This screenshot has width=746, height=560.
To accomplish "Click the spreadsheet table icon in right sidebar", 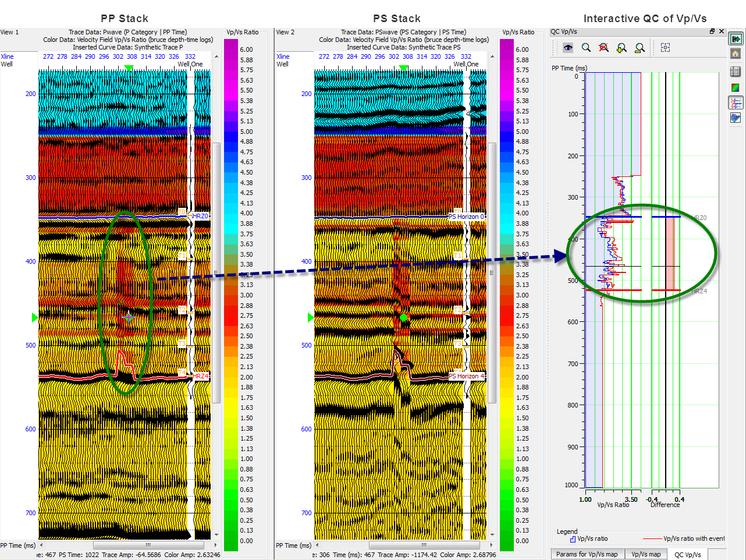I will 735,71.
